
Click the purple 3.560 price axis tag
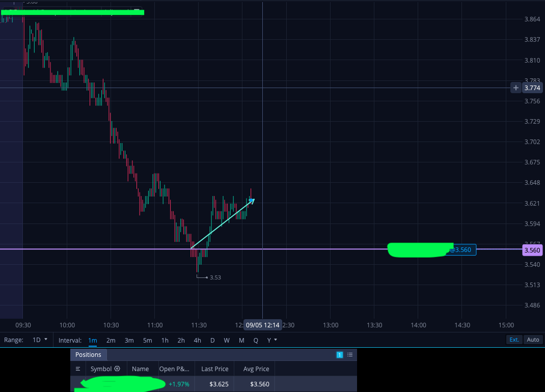coord(532,250)
